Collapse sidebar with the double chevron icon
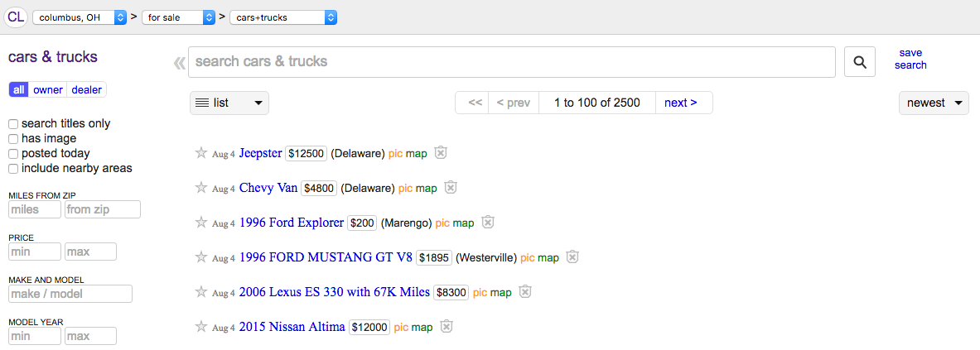Screen dimensions: 980x350 [x=180, y=62]
